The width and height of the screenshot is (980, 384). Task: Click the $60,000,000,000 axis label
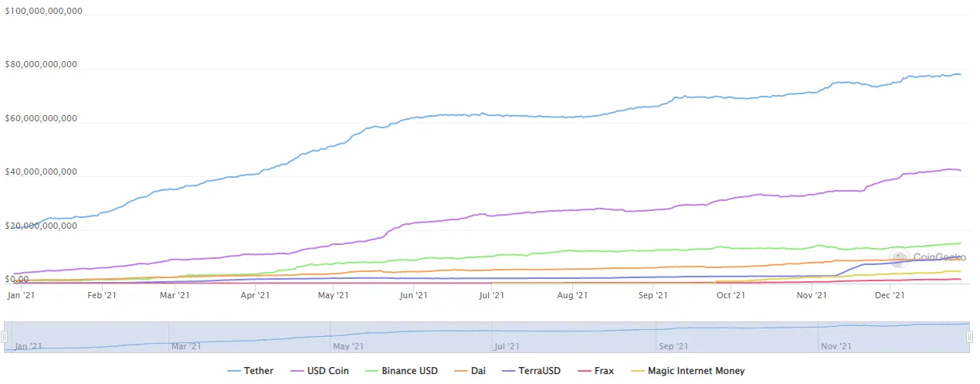[x=41, y=118]
